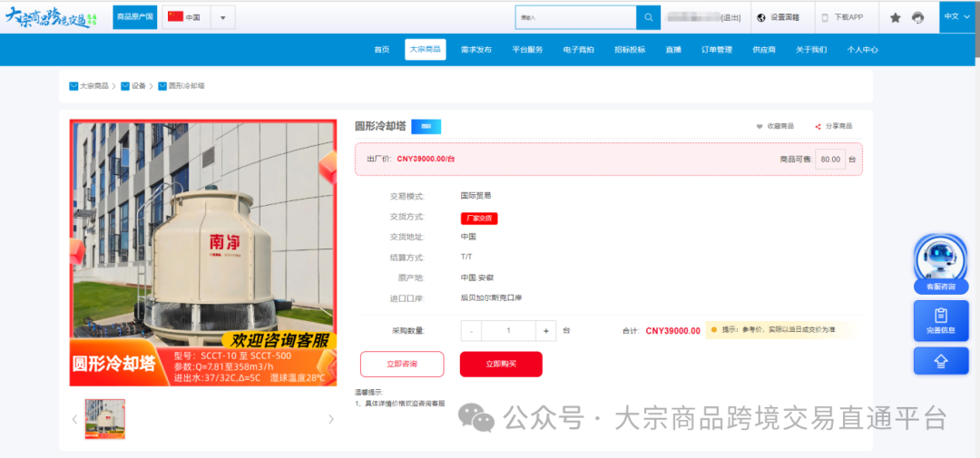
Task: Click the back-to-top arrow icon
Action: [x=940, y=361]
